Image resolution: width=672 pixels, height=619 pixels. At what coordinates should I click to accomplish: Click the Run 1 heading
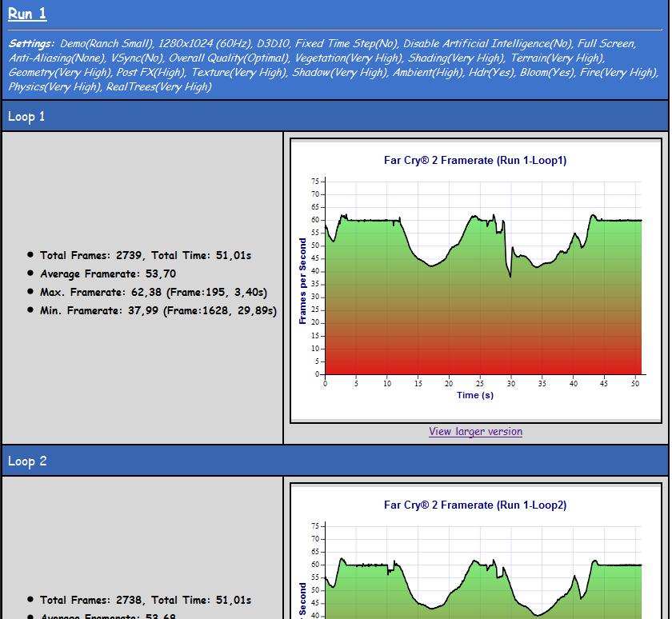[x=27, y=14]
